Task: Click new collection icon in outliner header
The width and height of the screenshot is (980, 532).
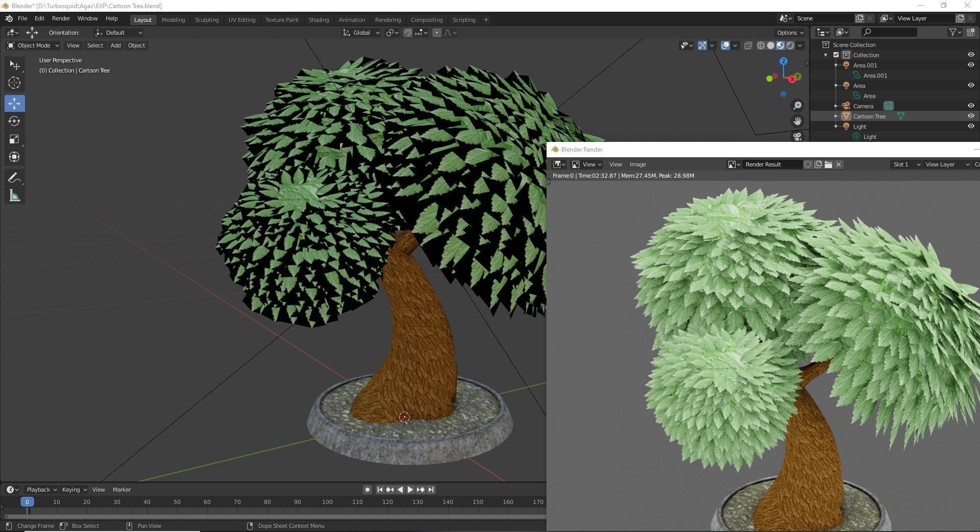Action: pos(971,32)
